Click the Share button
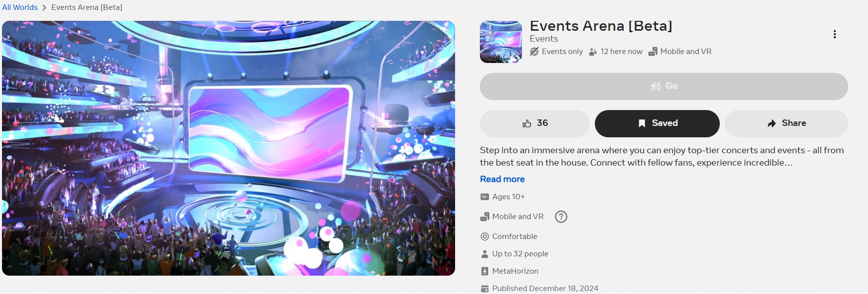The width and height of the screenshot is (868, 294). [786, 123]
